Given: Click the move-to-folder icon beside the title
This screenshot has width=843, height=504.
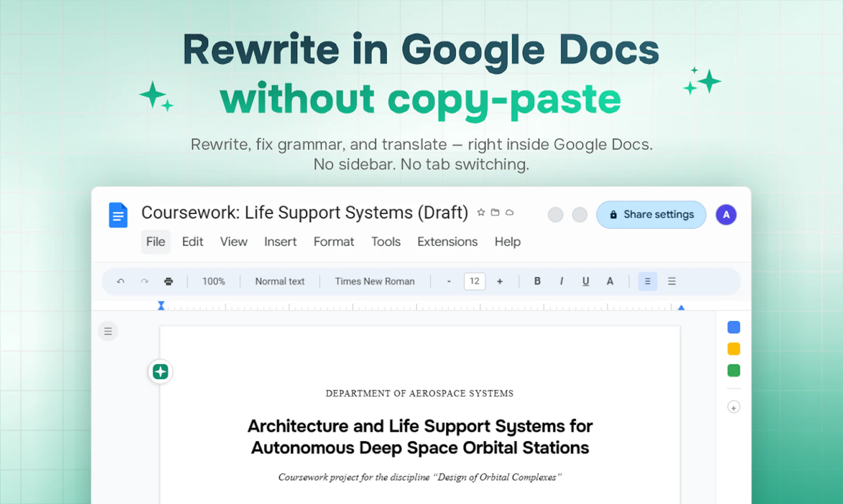Looking at the screenshot, I should 495,212.
